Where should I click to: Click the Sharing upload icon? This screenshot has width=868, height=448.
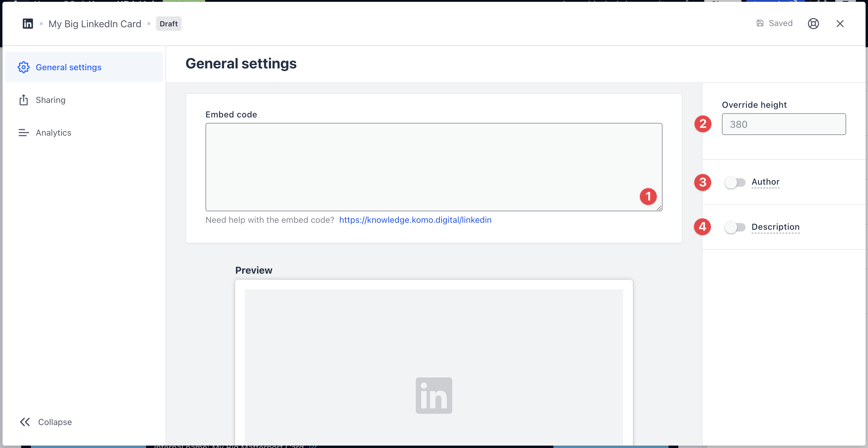click(x=24, y=100)
